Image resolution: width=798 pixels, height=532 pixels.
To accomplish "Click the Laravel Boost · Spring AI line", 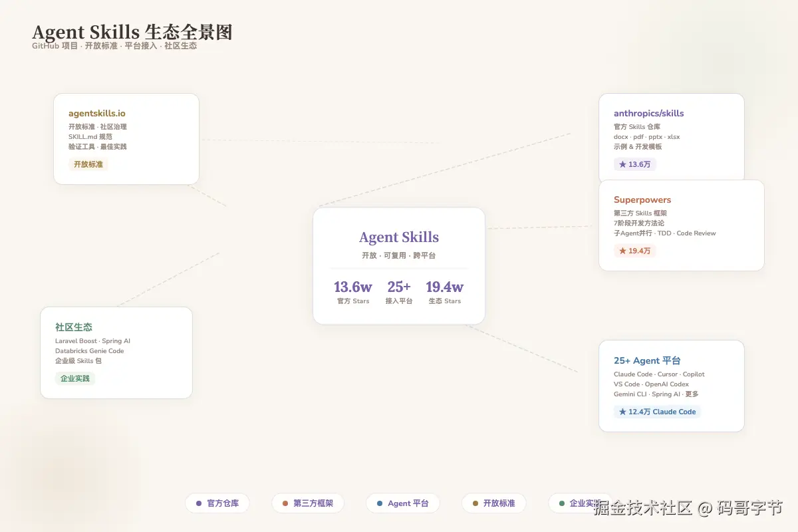I will tap(93, 341).
